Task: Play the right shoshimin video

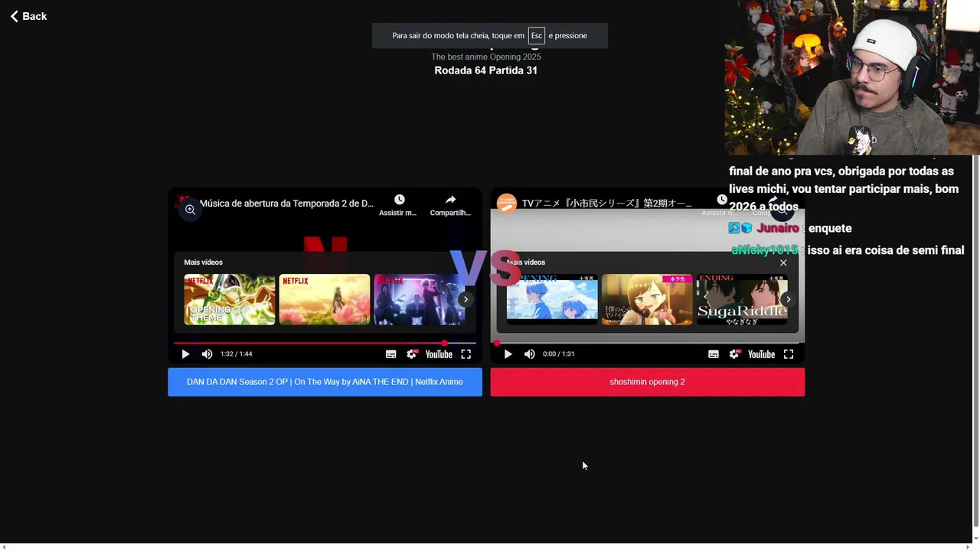Action: [x=508, y=354]
